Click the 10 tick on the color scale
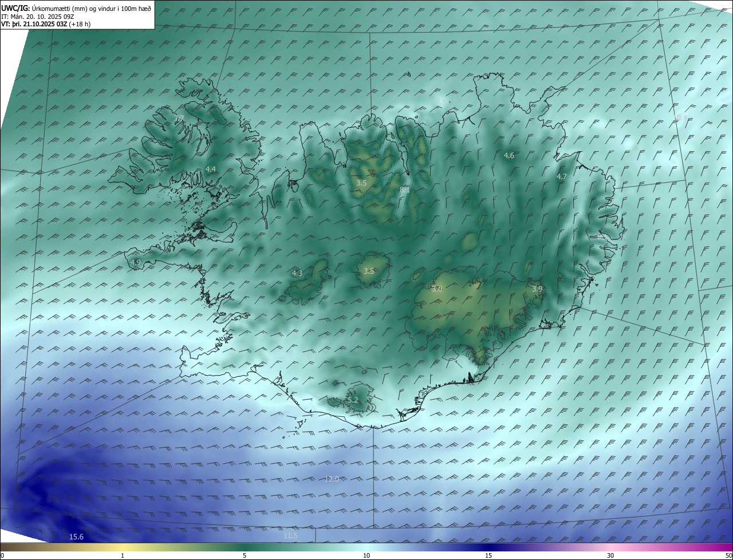This screenshot has width=733, height=560. click(x=366, y=555)
